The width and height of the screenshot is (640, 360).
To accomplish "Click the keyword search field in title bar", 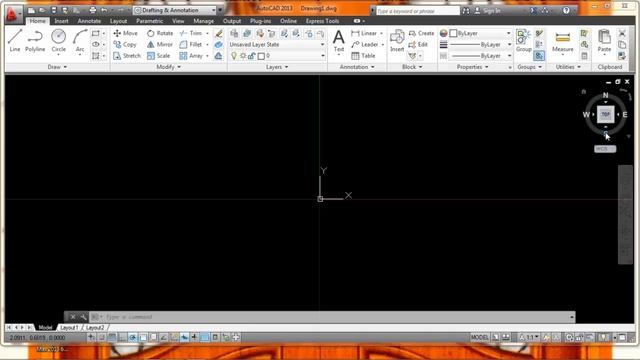I will coord(418,11).
